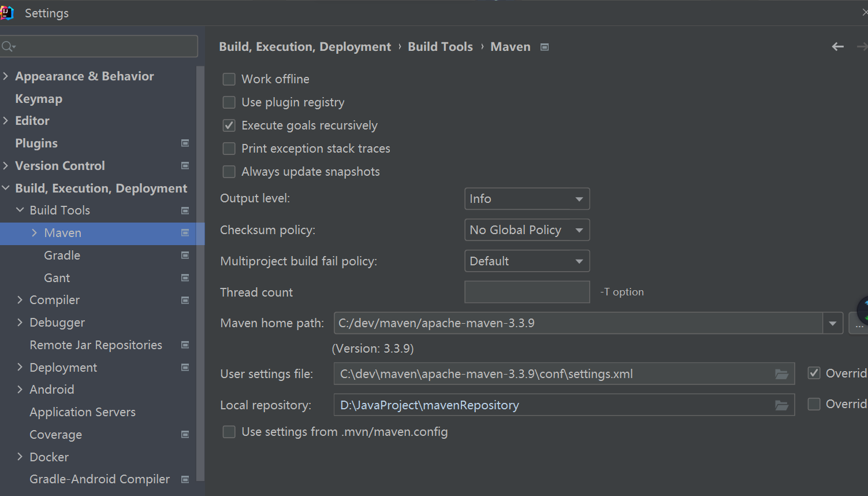
Task: Select Coverage in settings tree
Action: click(55, 435)
